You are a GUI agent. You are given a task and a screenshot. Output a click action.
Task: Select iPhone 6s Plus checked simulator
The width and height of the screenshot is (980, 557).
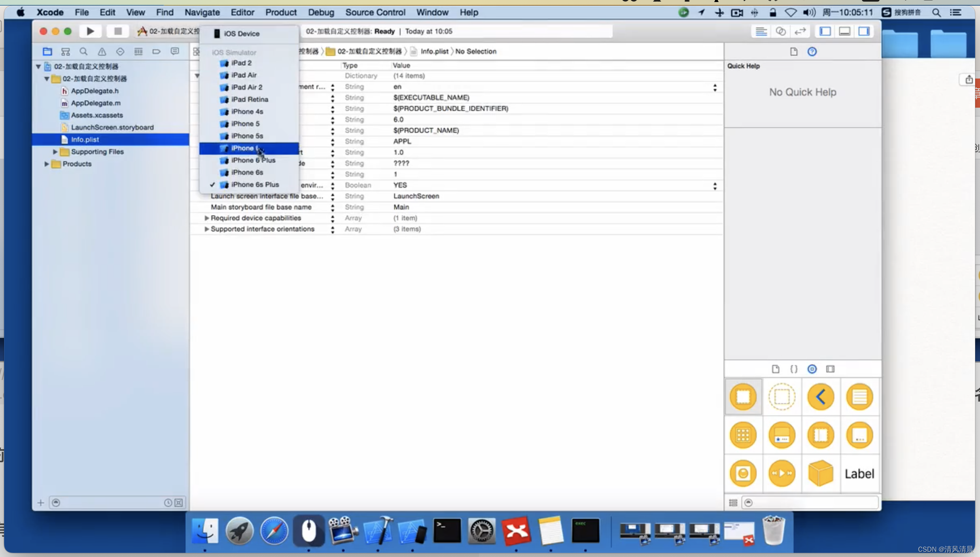click(249, 185)
